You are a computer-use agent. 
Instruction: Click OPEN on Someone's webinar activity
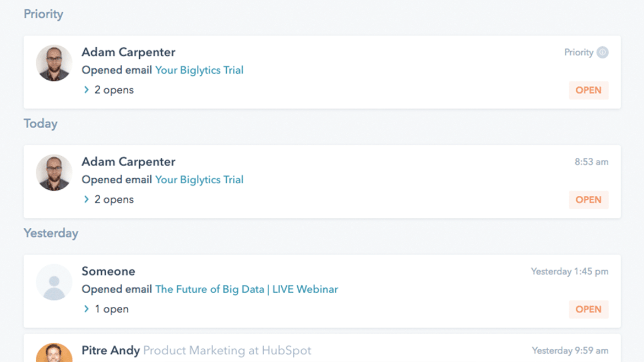tap(588, 309)
